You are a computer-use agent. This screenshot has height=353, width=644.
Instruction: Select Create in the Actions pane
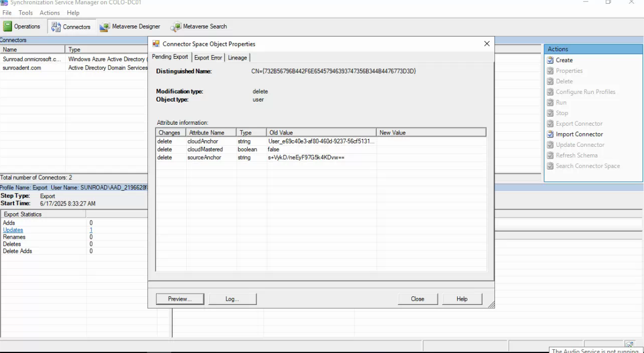(565, 60)
